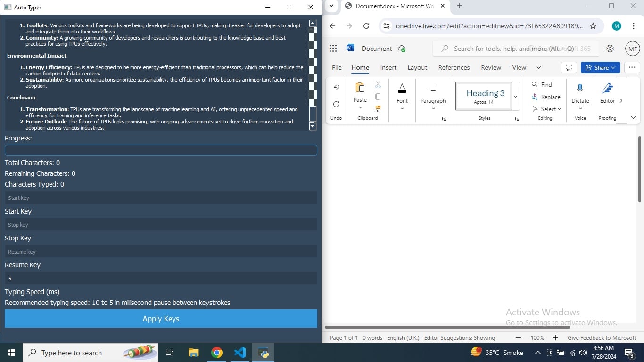Open Word settings gear icon
Screen dimensions: 644x362
pyautogui.click(x=610, y=49)
